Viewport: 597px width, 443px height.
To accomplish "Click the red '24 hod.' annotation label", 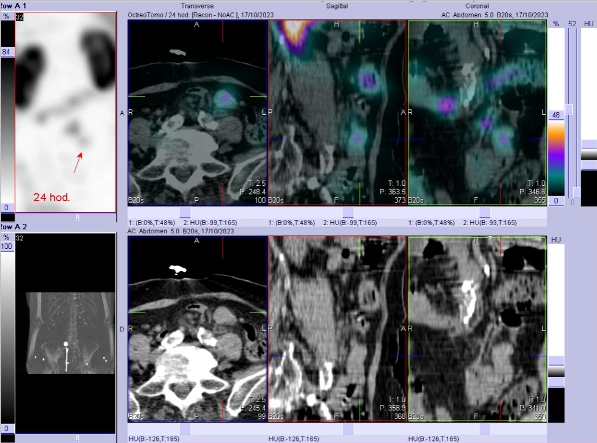I will 51,197.
